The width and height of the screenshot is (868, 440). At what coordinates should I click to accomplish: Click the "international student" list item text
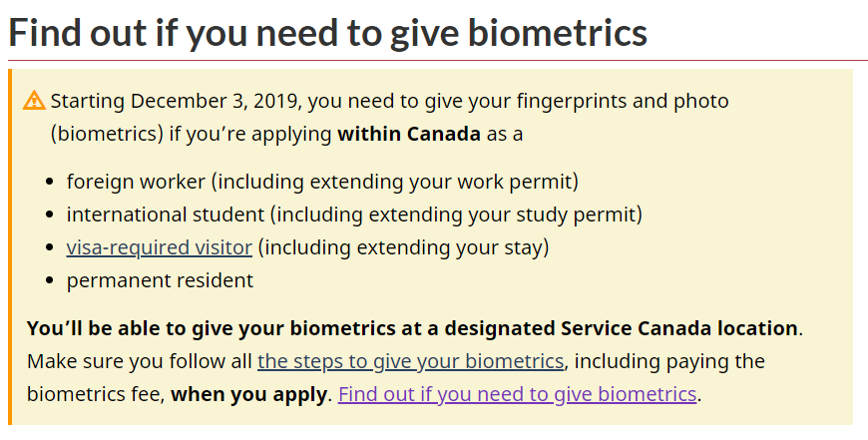coord(166,215)
